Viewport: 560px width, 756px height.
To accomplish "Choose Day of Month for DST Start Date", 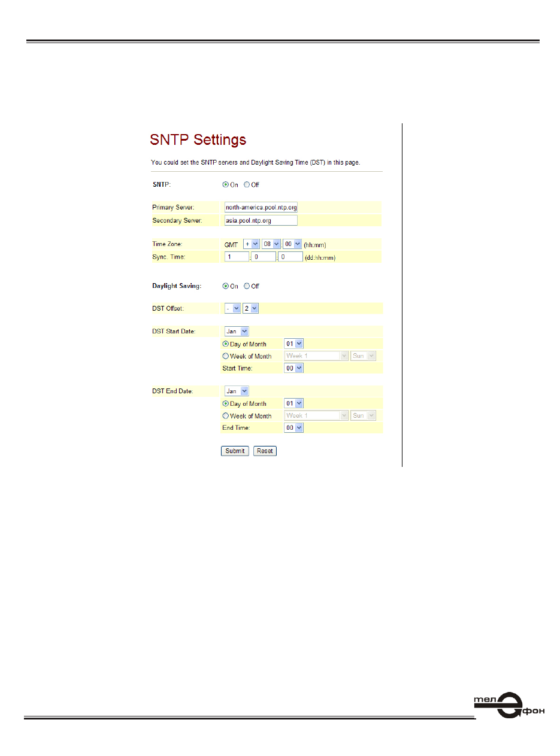I will (226, 344).
